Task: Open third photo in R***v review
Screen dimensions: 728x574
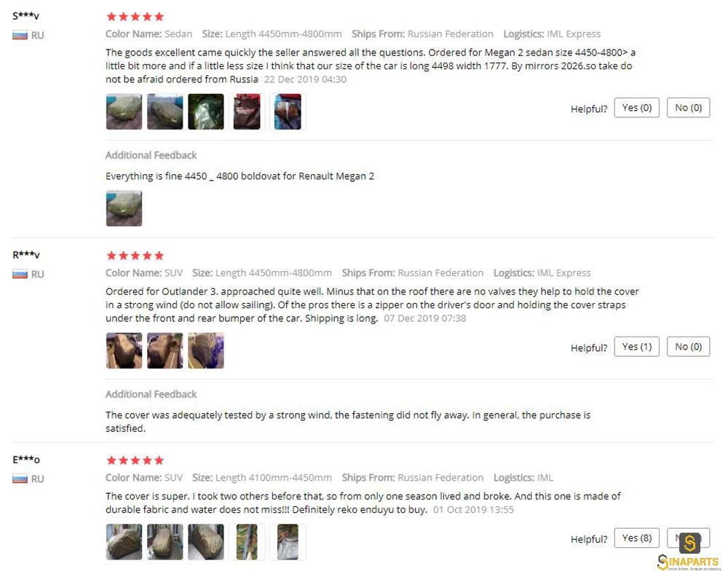Action: pyautogui.click(x=206, y=350)
